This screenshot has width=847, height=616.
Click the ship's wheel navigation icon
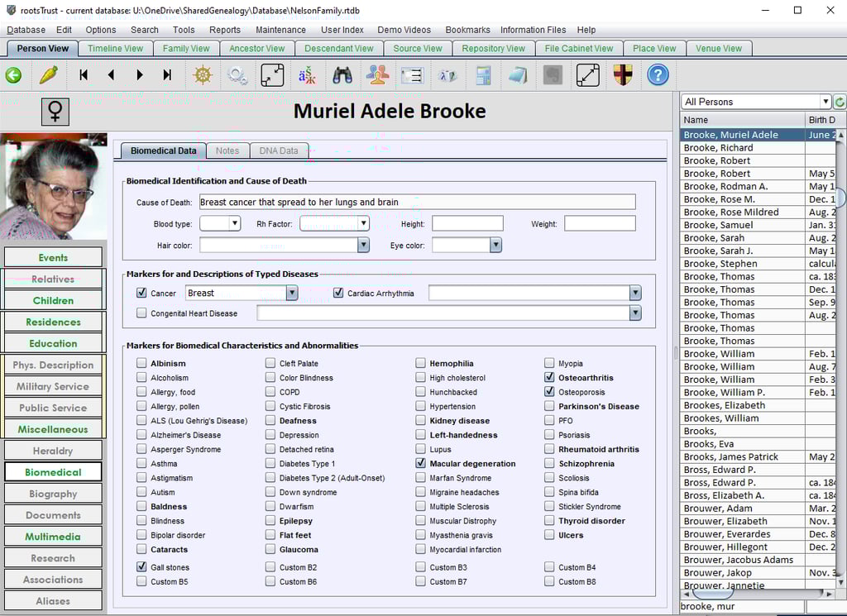pos(203,75)
